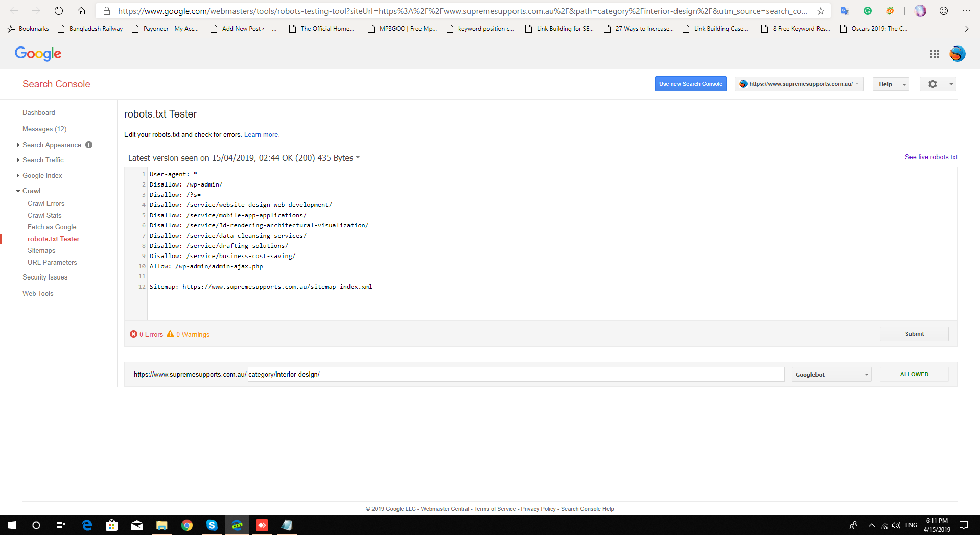Open Skype from the taskbar

[x=212, y=525]
